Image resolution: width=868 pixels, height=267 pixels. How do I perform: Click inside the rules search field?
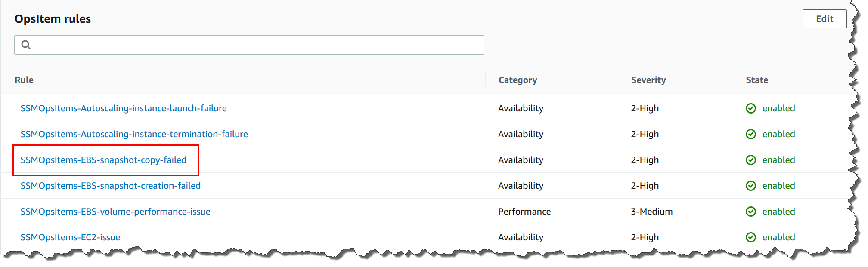[x=250, y=44]
